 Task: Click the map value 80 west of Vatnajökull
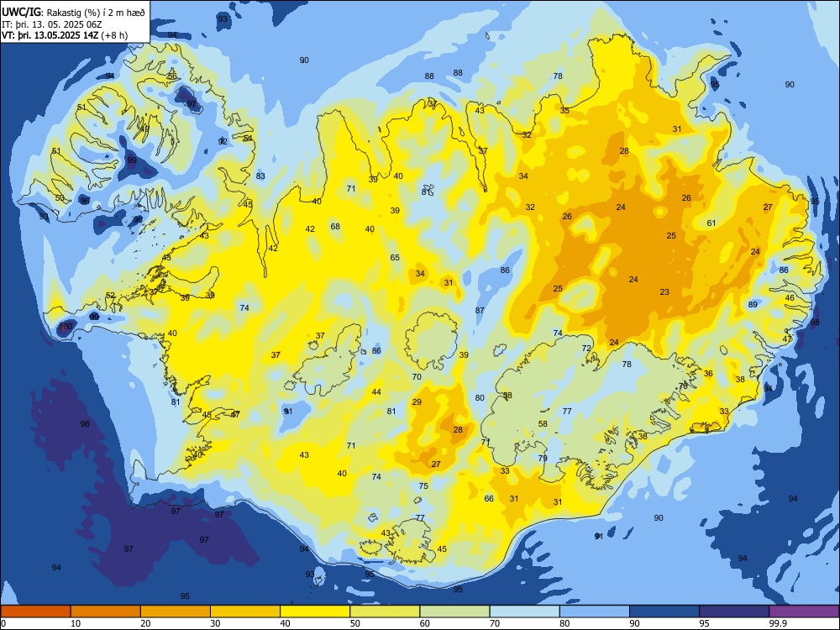480,397
